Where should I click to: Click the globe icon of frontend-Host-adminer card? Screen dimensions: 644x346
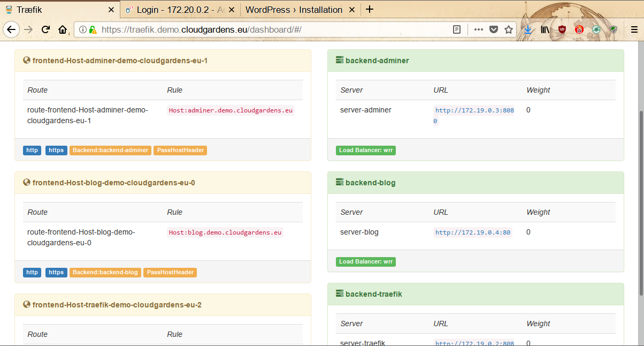(x=26, y=61)
